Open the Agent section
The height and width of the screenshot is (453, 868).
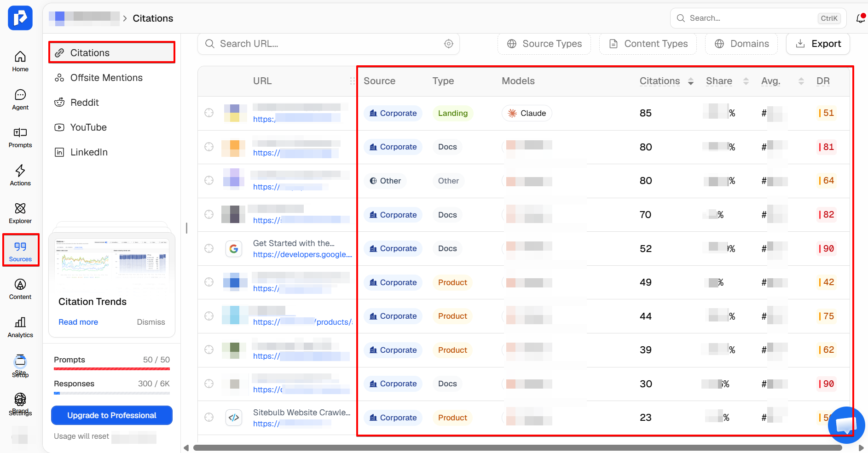[20, 100]
